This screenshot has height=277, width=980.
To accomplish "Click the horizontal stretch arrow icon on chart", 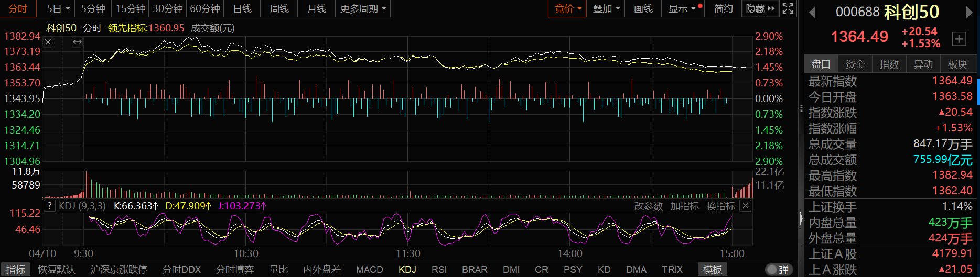I will (77, 42).
